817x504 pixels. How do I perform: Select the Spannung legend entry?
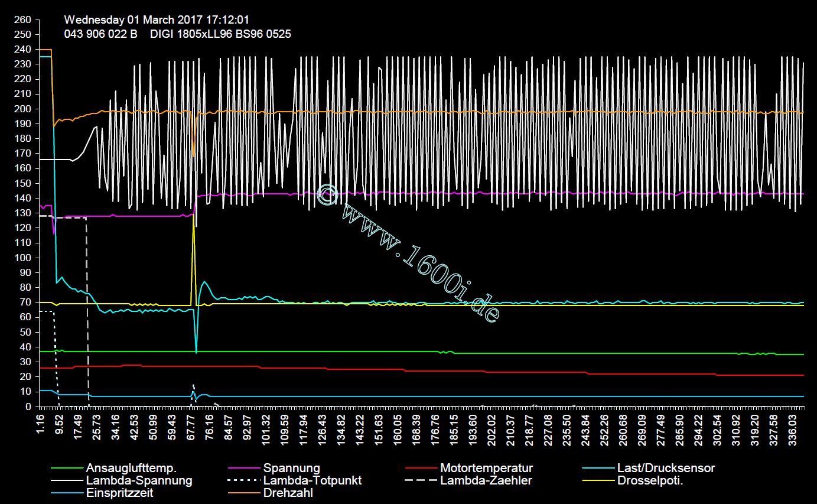pyautogui.click(x=292, y=468)
